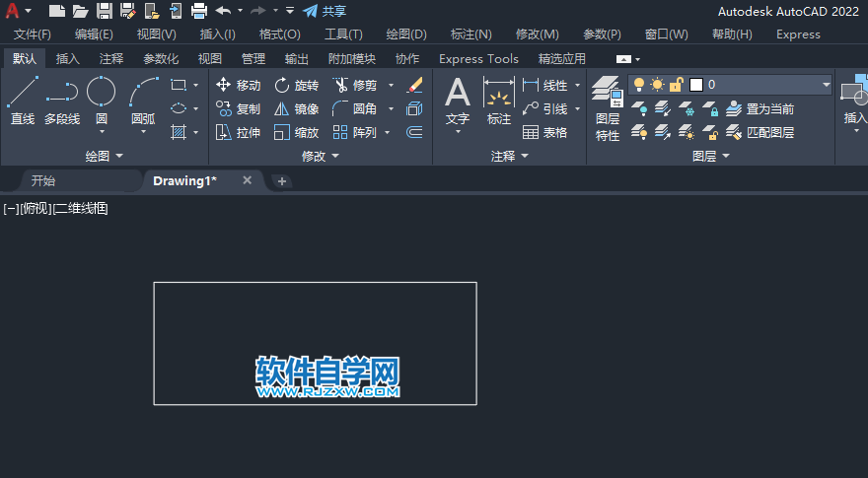This screenshot has width=868, height=478.
Task: Open the layer 0 dropdown list
Action: (826, 85)
